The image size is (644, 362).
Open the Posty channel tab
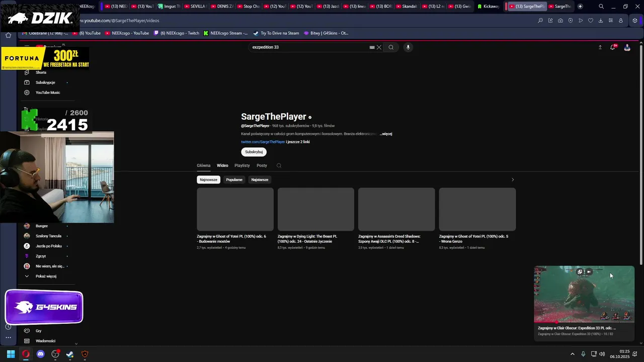pyautogui.click(x=262, y=165)
